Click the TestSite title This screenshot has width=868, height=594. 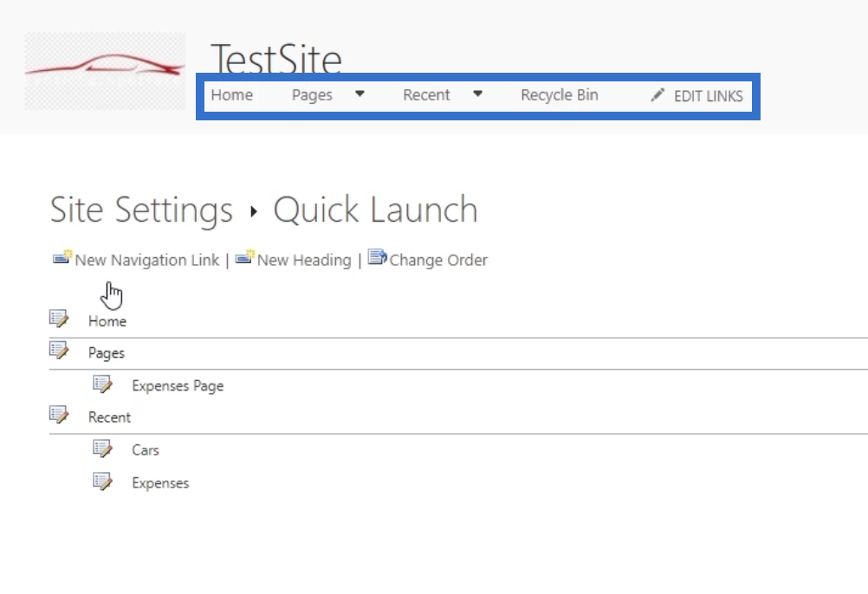click(276, 59)
